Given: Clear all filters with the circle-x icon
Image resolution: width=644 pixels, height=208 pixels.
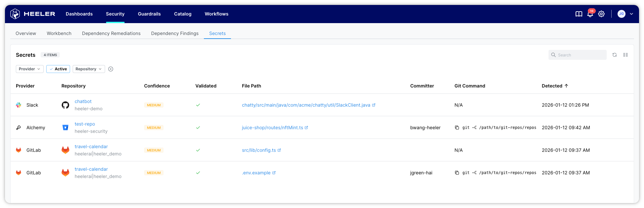Looking at the screenshot, I should pos(111,69).
